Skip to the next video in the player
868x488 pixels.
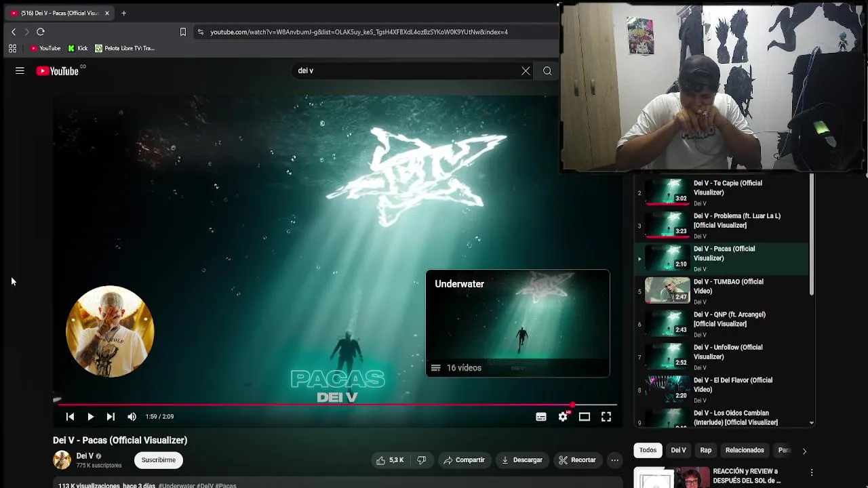(111, 417)
